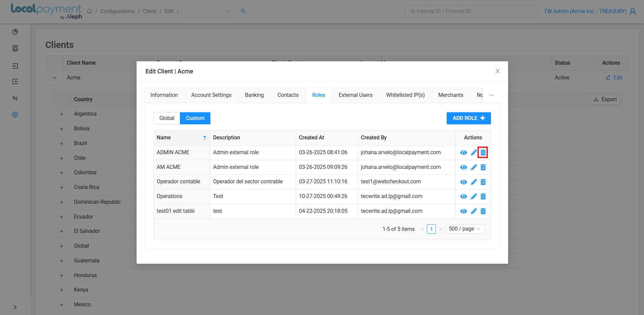Expand the left sidebar menu

pos(15,307)
